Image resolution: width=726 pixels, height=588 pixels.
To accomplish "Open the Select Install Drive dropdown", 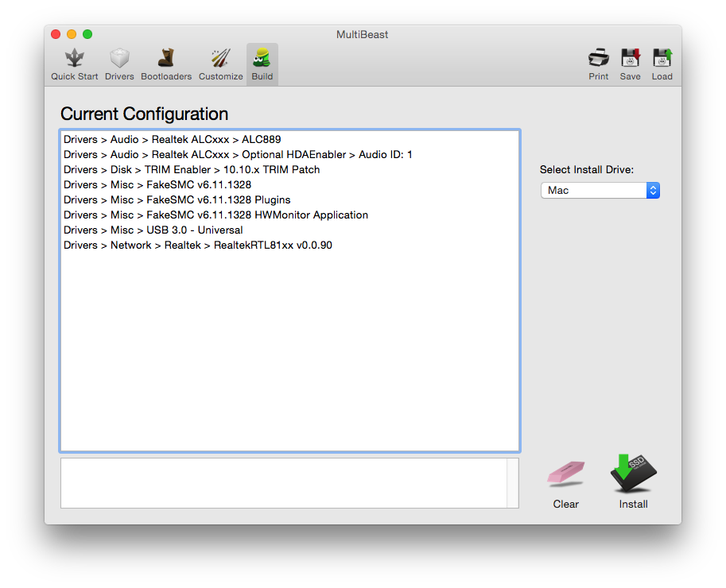I will pyautogui.click(x=600, y=191).
